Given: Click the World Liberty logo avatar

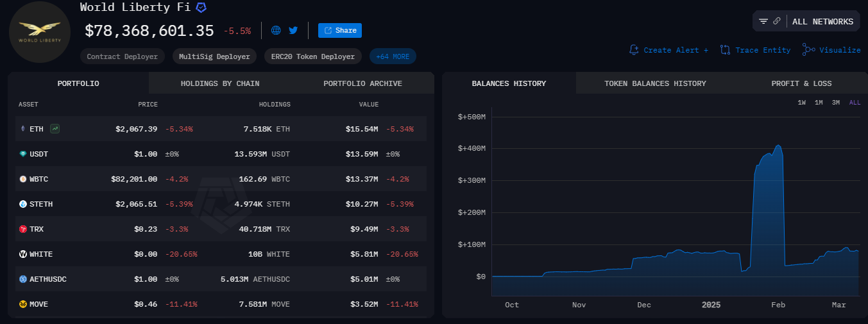Looking at the screenshot, I should (x=40, y=32).
